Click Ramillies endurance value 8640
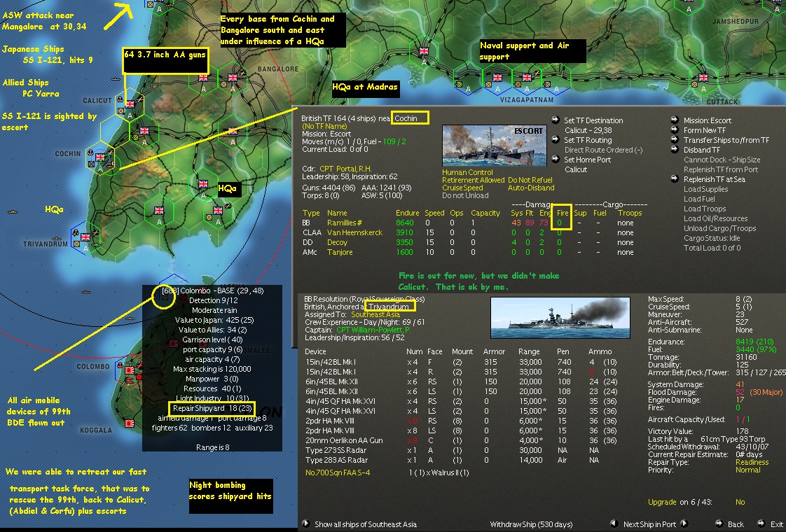 click(x=404, y=223)
